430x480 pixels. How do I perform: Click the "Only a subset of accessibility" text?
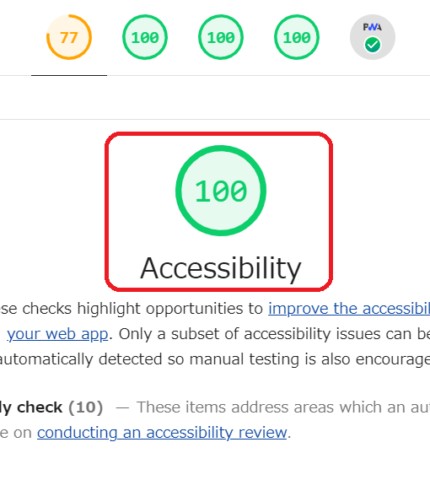(x=224, y=334)
